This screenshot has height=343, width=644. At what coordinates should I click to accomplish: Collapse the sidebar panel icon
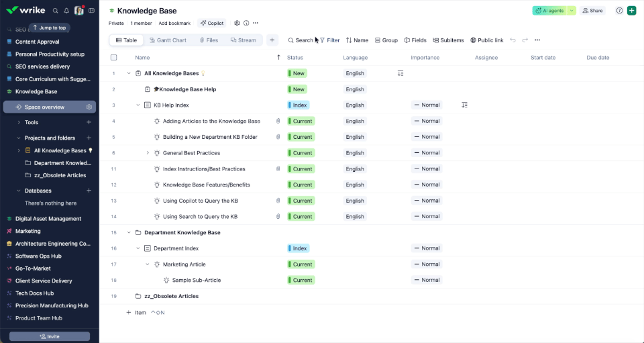click(92, 11)
